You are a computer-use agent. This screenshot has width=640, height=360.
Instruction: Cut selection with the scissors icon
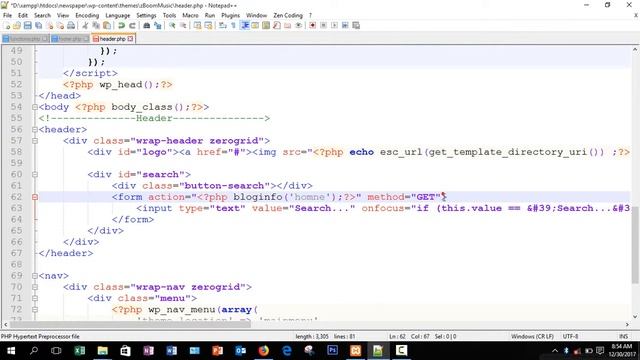(x=85, y=25)
